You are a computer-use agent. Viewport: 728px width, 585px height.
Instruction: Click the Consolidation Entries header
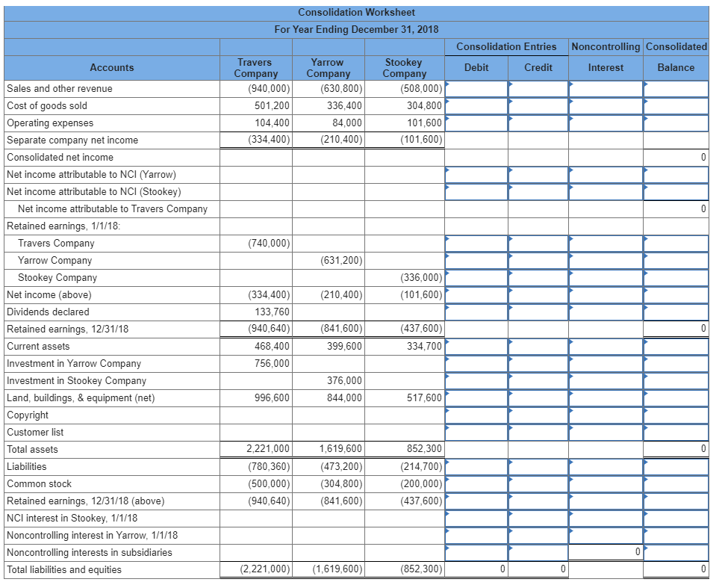[x=506, y=46]
